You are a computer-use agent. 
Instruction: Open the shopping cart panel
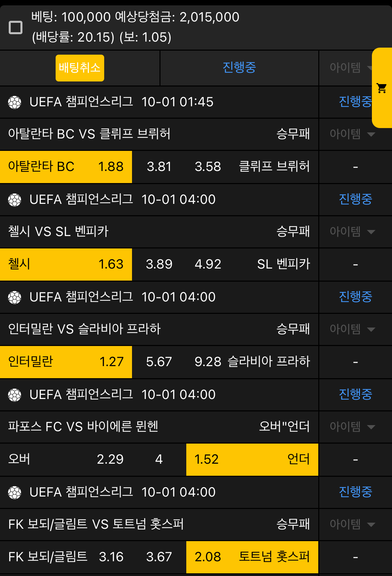point(381,88)
